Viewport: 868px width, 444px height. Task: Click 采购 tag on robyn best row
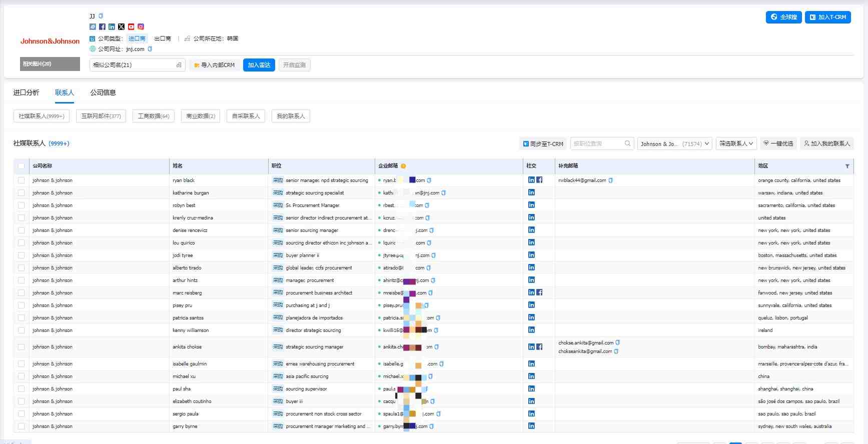[x=278, y=205]
